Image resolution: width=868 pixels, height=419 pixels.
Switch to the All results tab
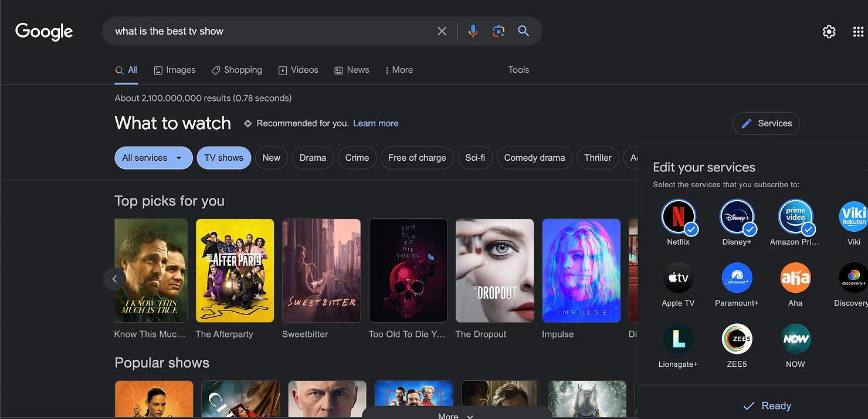tap(127, 70)
